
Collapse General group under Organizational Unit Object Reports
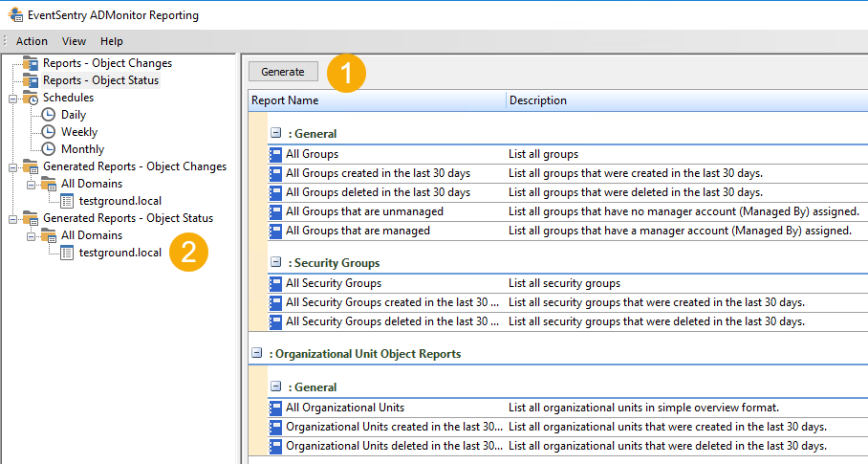(275, 387)
